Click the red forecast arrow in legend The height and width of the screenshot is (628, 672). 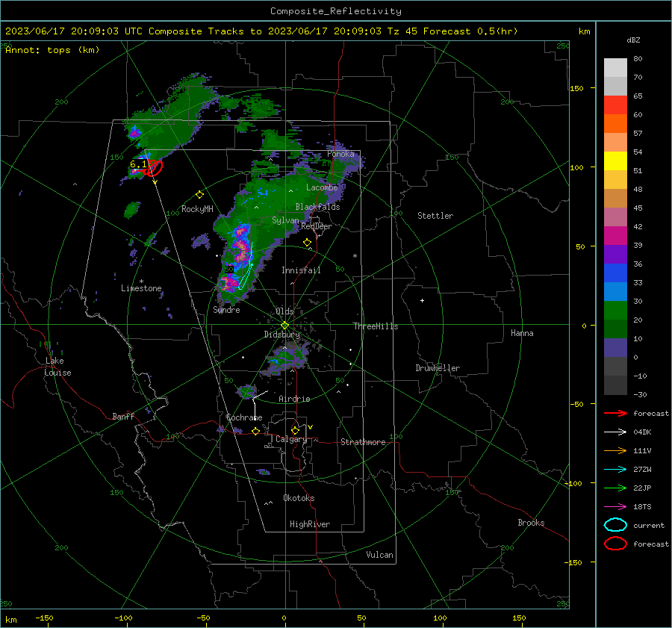point(615,413)
